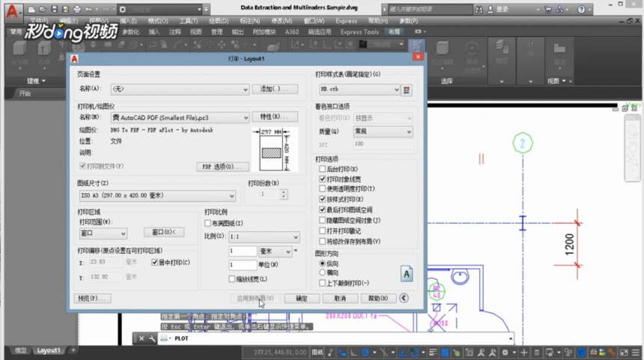
Task: Toggle polar tracking icon in status bar
Action: pos(365,353)
